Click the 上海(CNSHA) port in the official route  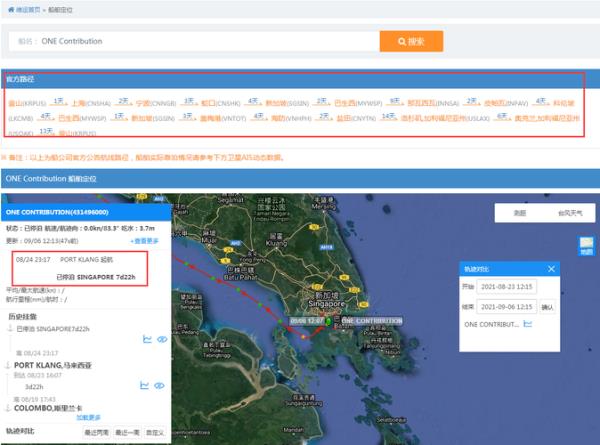91,103
